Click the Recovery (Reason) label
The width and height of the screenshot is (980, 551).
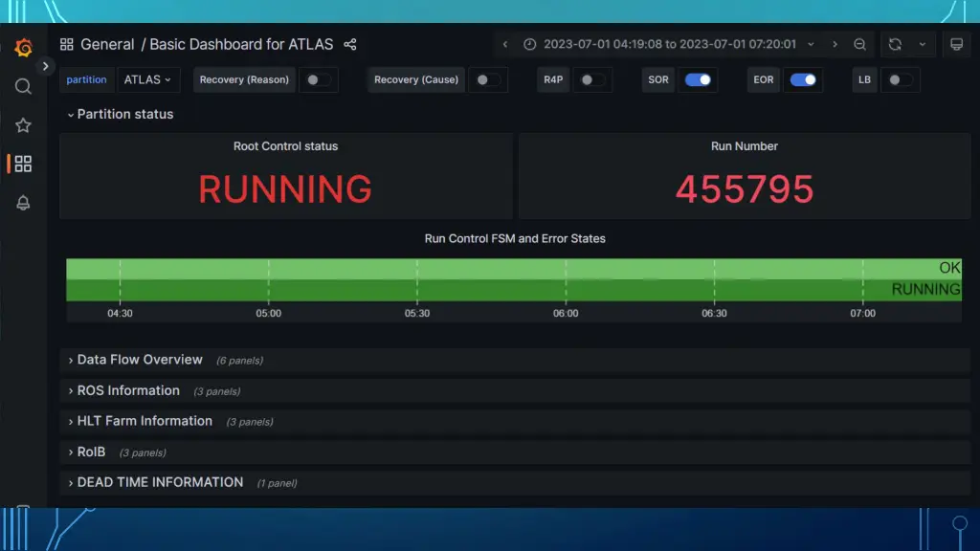[244, 80]
